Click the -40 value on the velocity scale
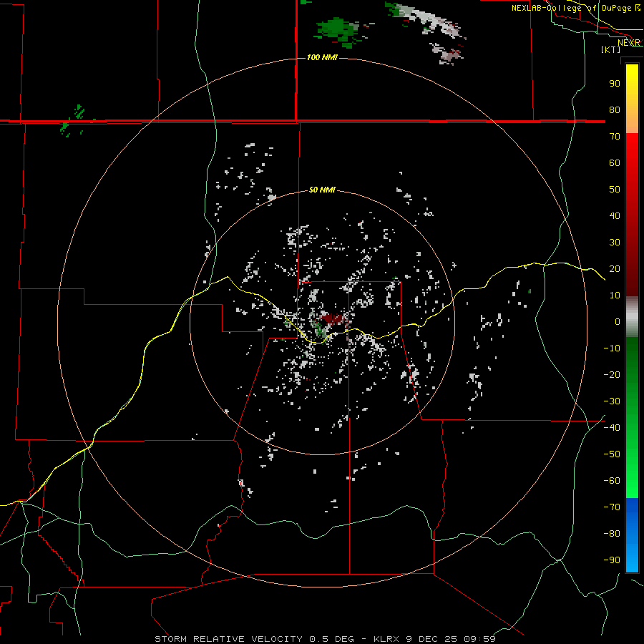 point(612,428)
